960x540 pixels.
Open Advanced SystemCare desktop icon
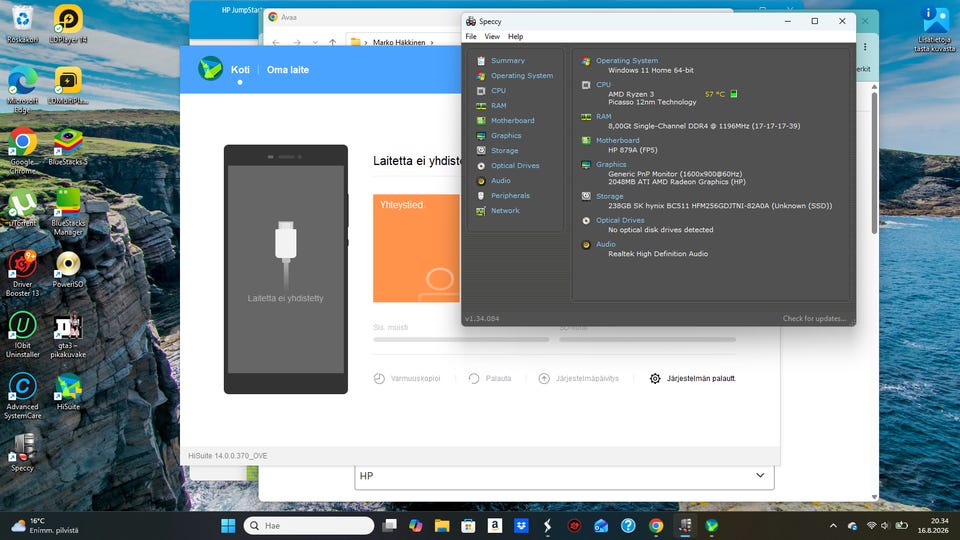click(x=23, y=396)
